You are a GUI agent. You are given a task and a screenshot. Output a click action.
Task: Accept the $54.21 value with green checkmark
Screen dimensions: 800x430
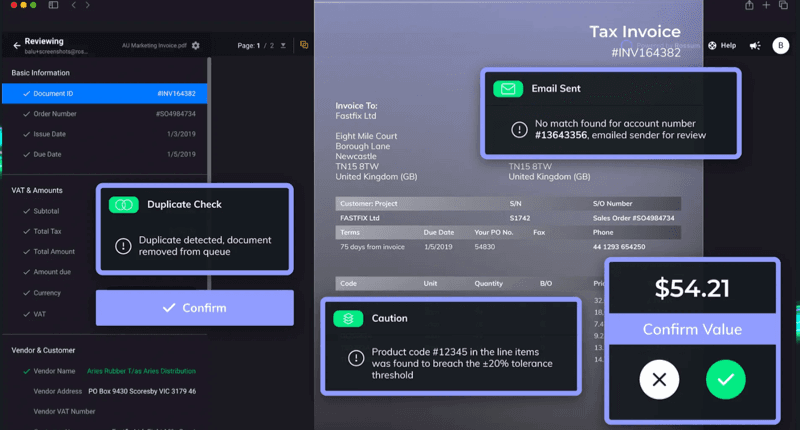pyautogui.click(x=725, y=380)
